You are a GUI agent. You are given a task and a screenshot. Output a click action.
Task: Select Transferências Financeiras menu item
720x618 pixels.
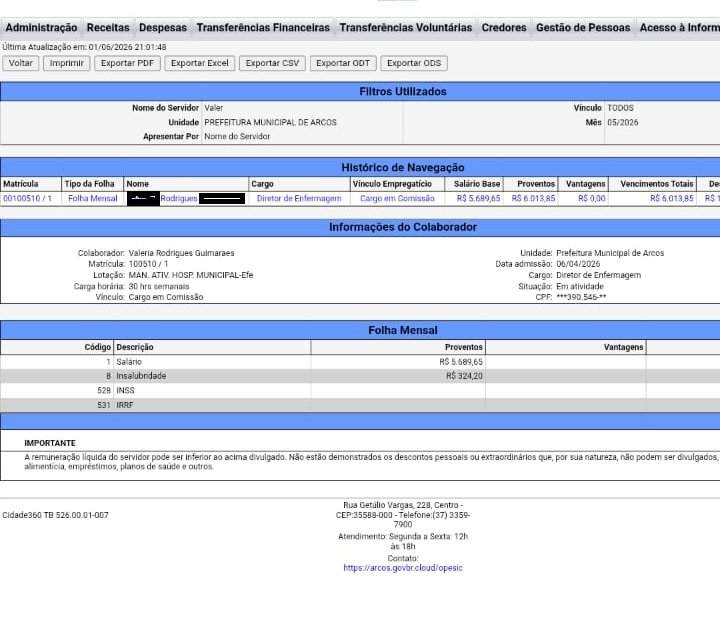click(x=263, y=28)
